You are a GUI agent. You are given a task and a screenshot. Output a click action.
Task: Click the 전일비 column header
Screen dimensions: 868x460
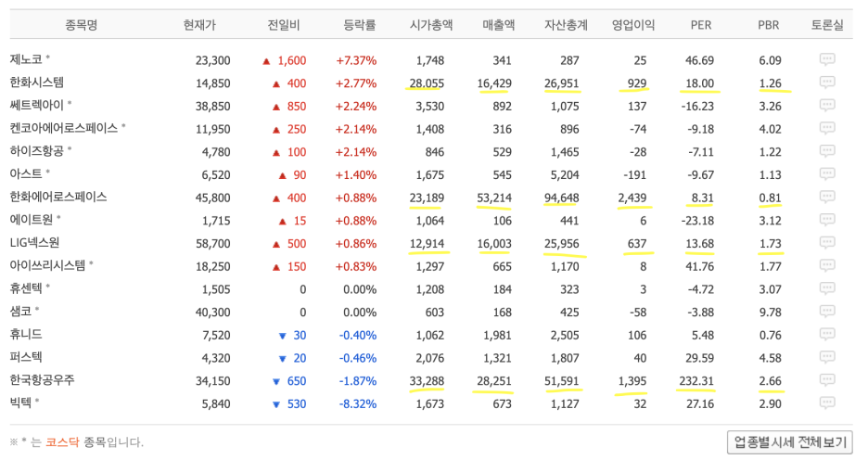[284, 25]
